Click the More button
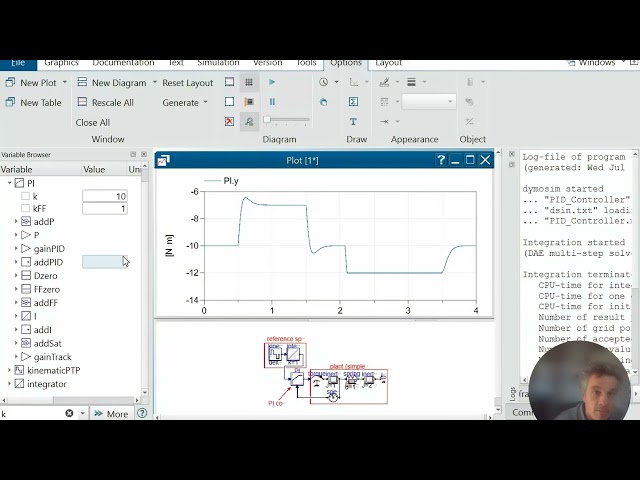 (111, 413)
